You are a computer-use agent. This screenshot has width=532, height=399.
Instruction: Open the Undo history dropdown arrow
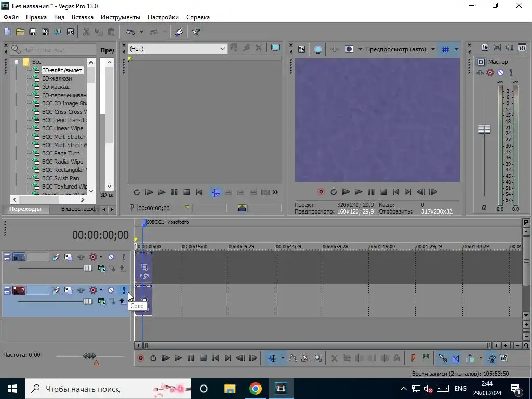click(141, 32)
